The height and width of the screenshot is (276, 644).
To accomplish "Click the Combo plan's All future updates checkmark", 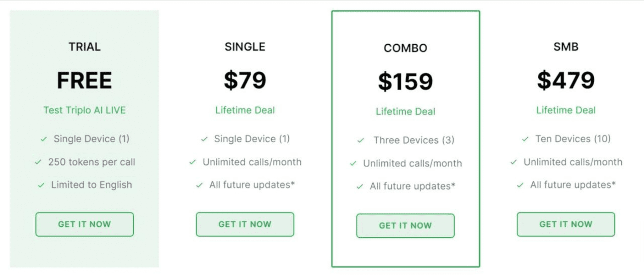I will 360,186.
